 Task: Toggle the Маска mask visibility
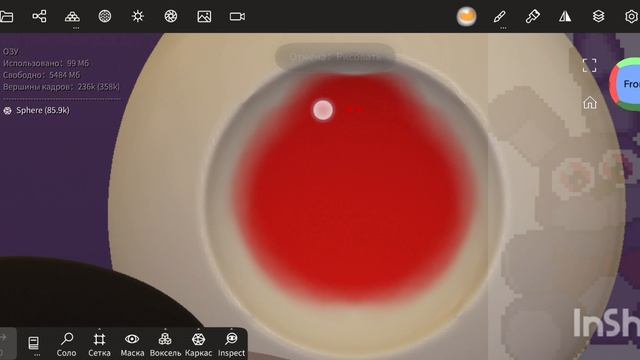click(132, 344)
